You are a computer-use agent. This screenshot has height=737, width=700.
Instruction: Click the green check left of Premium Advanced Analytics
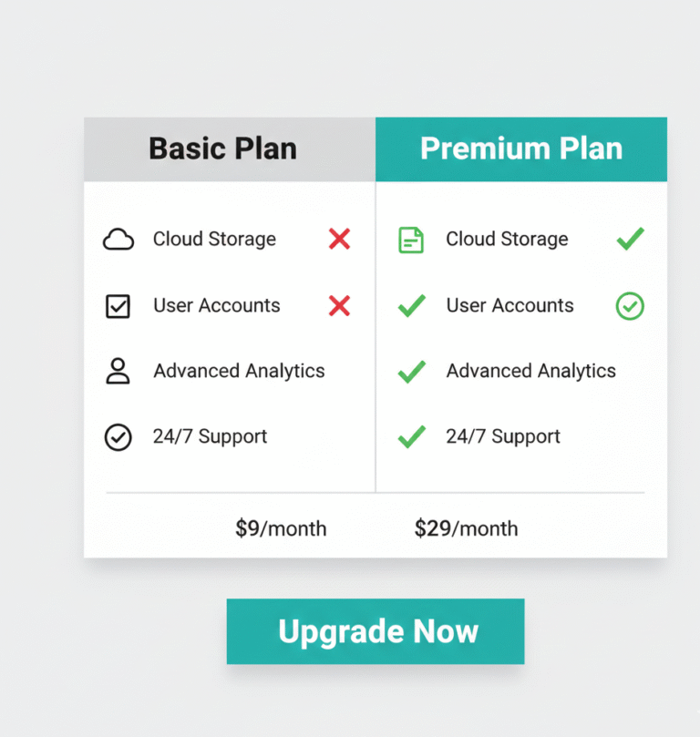click(412, 372)
